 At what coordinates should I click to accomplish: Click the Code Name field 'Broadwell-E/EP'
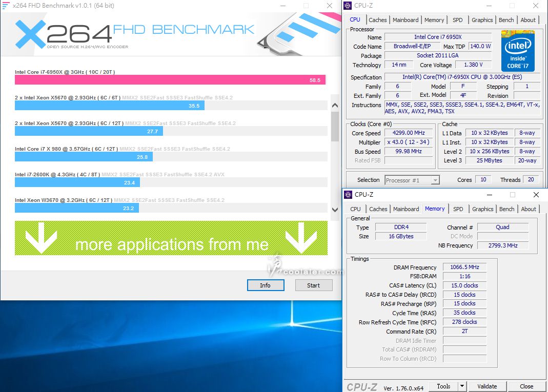tap(412, 46)
